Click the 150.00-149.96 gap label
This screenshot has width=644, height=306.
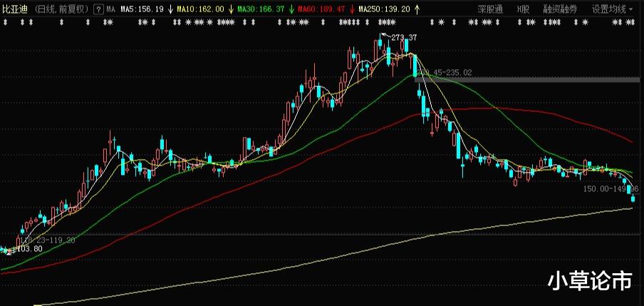pos(611,189)
